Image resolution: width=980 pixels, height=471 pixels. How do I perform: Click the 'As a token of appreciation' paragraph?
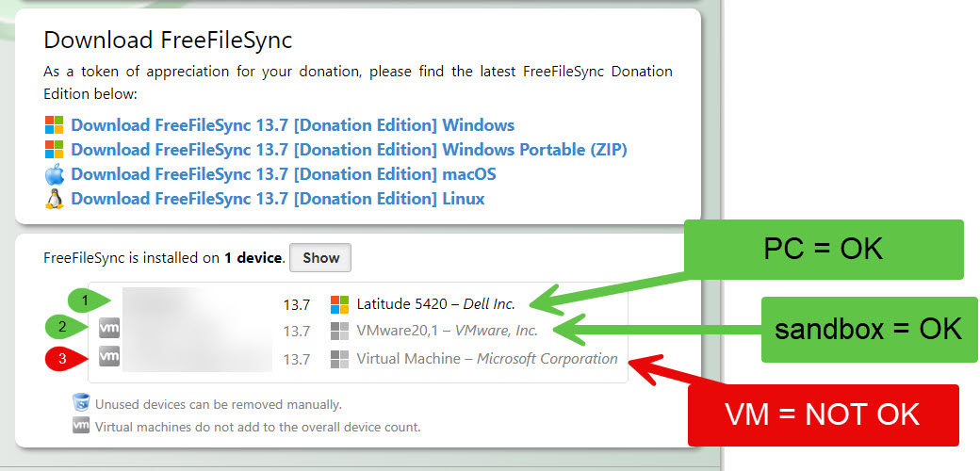[x=357, y=83]
